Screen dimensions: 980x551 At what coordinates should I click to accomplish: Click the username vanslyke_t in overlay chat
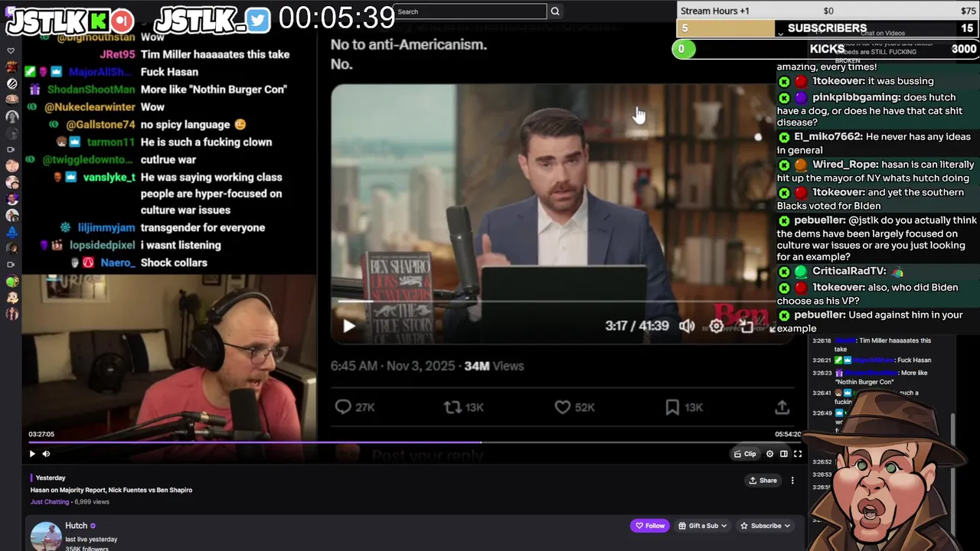[109, 178]
